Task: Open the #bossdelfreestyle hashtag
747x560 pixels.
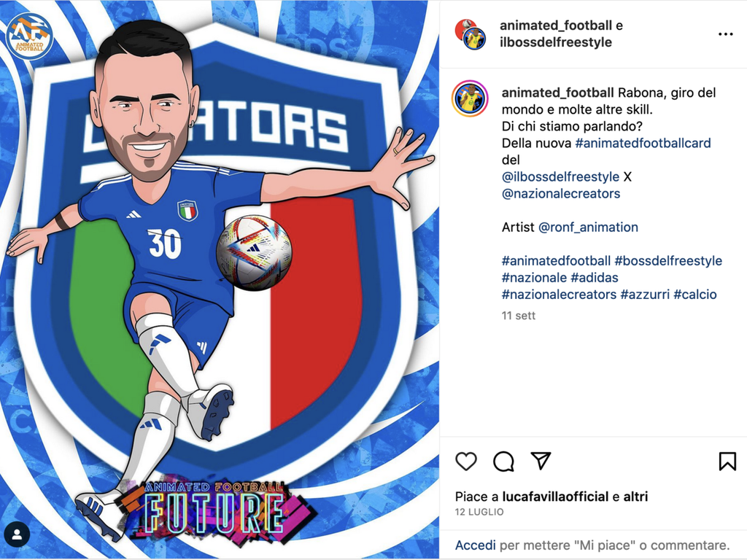Action: (x=668, y=260)
